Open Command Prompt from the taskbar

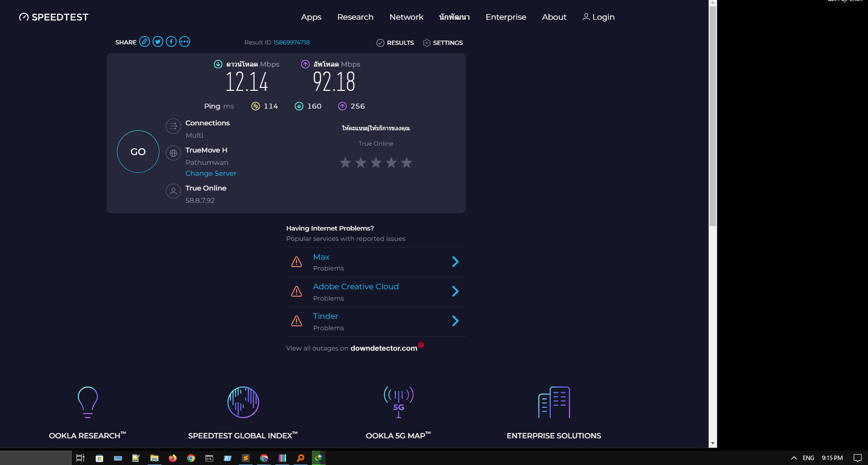[209, 458]
